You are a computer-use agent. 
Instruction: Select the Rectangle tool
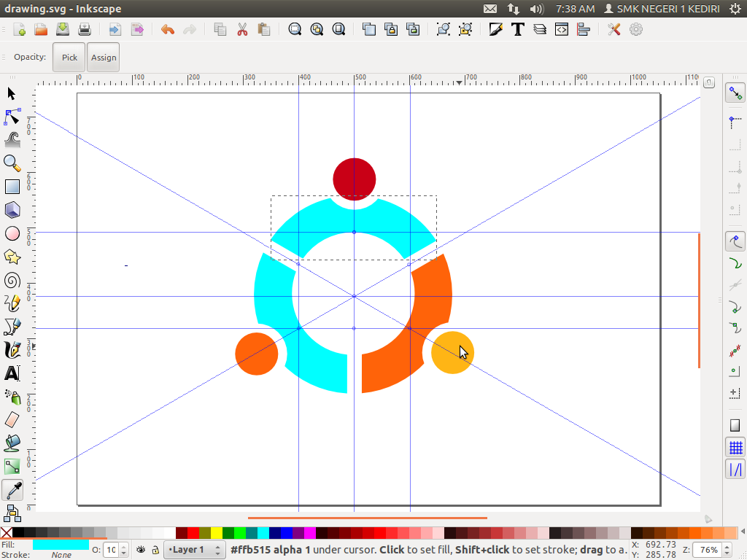click(x=12, y=187)
